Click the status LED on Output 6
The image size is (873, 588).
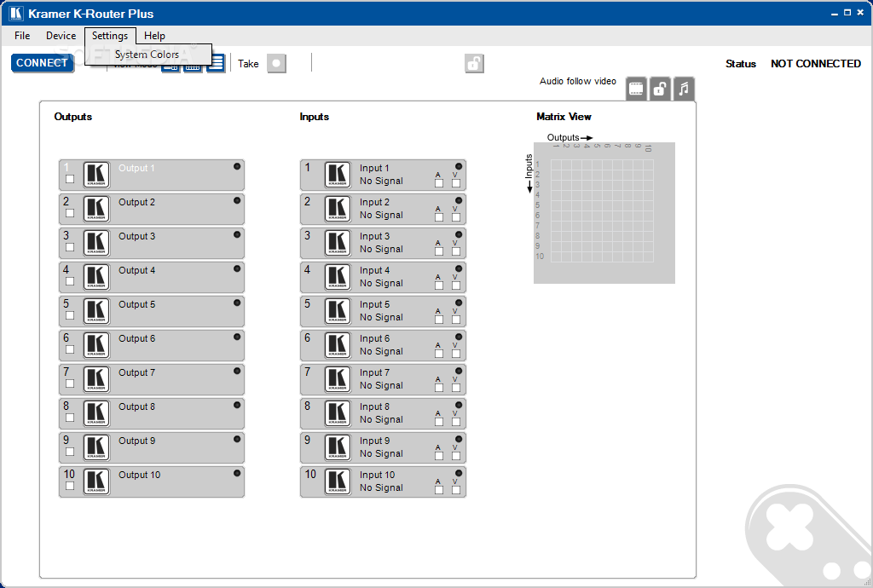coord(237,337)
